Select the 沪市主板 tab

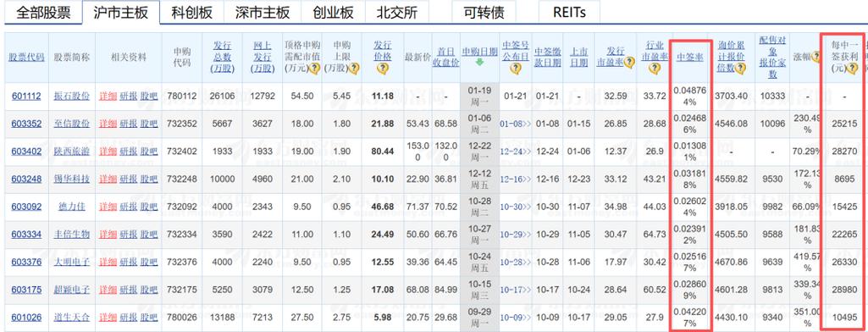121,13
